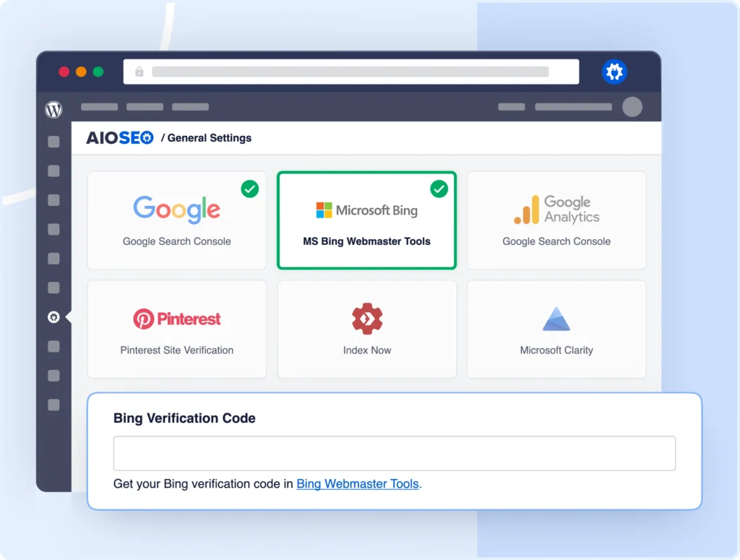Select the highlighted AIOSEO gear in the left sidebar
Screen dimensions: 740x560
53,316
